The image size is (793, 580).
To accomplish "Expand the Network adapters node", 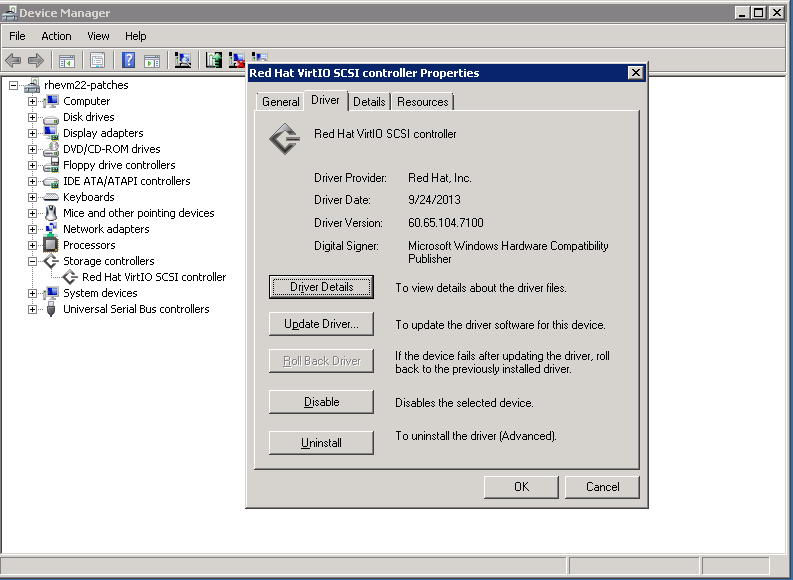I will (32, 229).
